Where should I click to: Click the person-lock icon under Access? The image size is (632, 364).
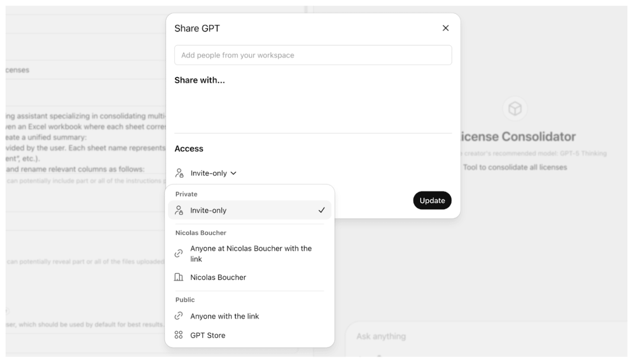pos(179,173)
